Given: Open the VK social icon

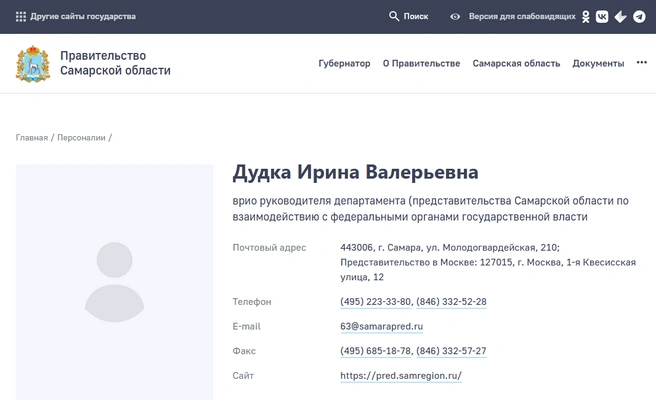Looking at the screenshot, I should 602,17.
